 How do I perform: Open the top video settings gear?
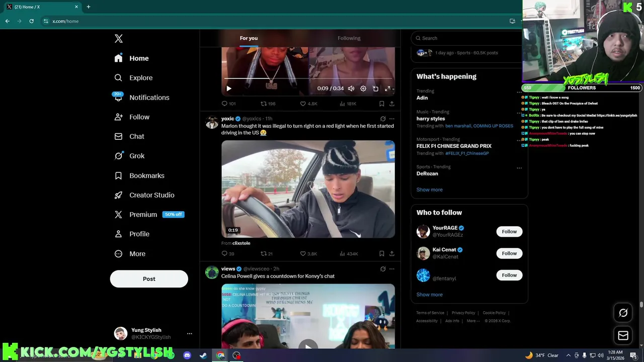(x=363, y=88)
